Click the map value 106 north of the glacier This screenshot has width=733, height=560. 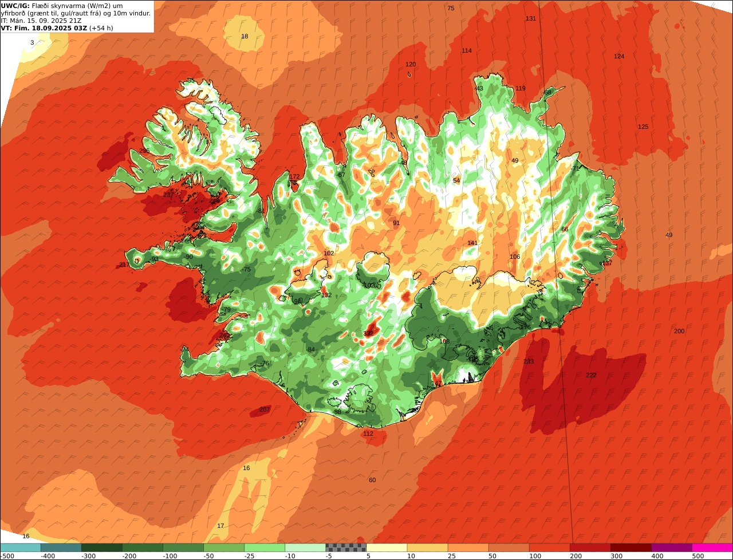click(x=515, y=257)
